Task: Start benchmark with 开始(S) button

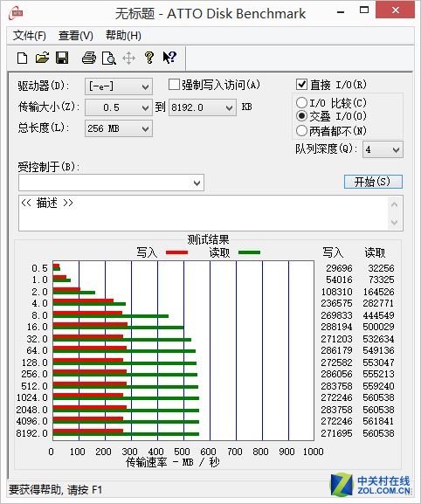Action: [x=373, y=182]
